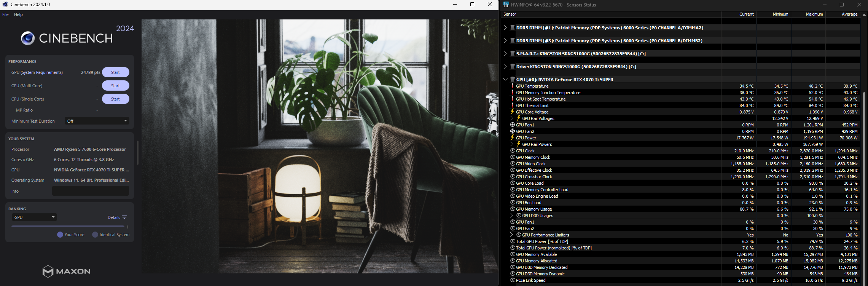Click the PCIe Link Speed icon
The width and height of the screenshot is (868, 286).
513,280
